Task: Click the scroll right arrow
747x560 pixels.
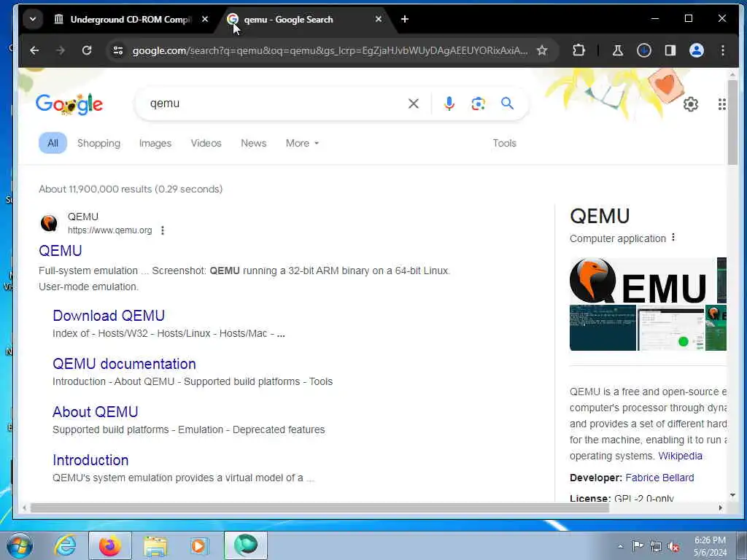Action: click(720, 507)
